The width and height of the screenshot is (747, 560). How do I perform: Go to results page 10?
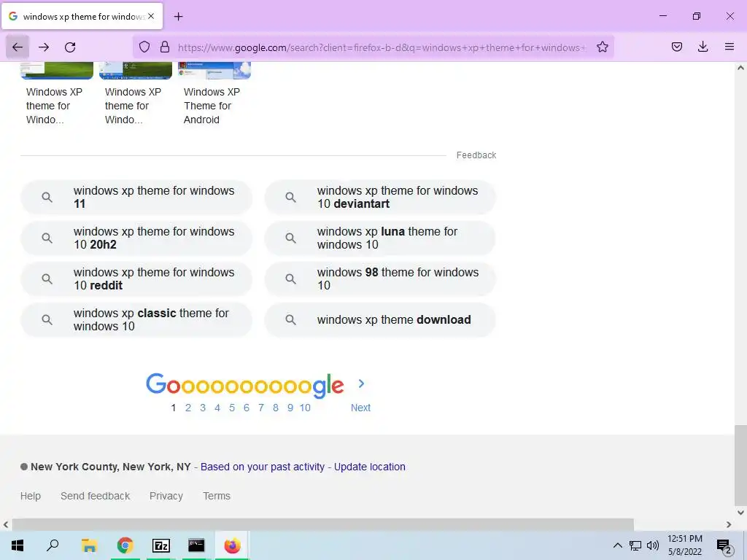305,408
